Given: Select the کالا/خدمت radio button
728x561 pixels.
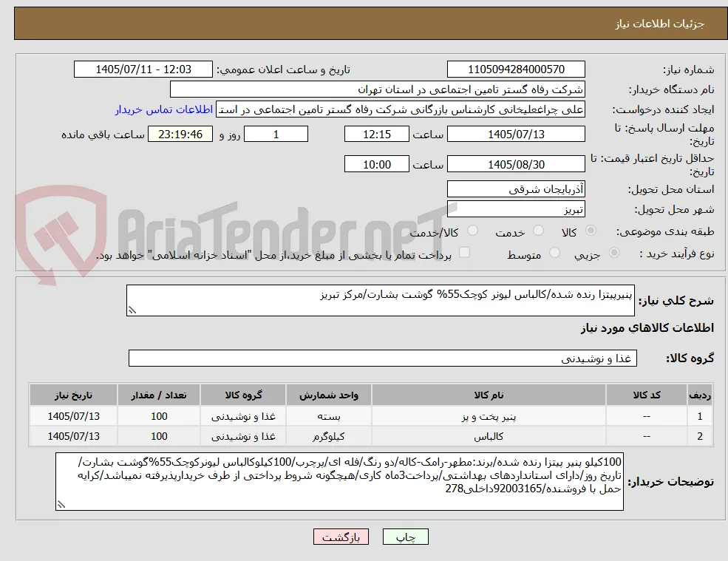Looking at the screenshot, I should click(472, 231).
